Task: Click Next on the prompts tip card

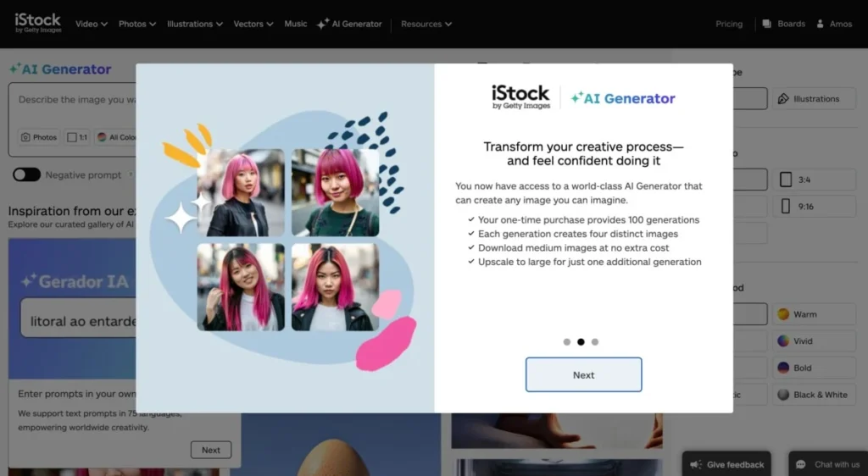Action: pyautogui.click(x=211, y=450)
